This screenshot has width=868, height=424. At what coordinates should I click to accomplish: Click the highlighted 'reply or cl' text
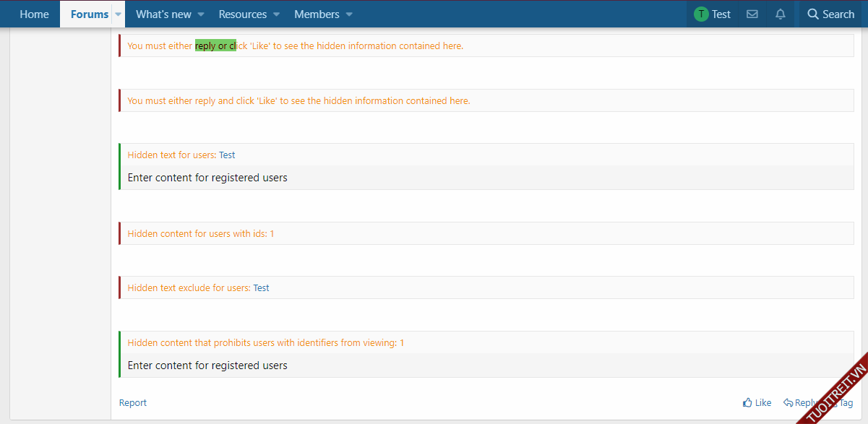tap(215, 46)
